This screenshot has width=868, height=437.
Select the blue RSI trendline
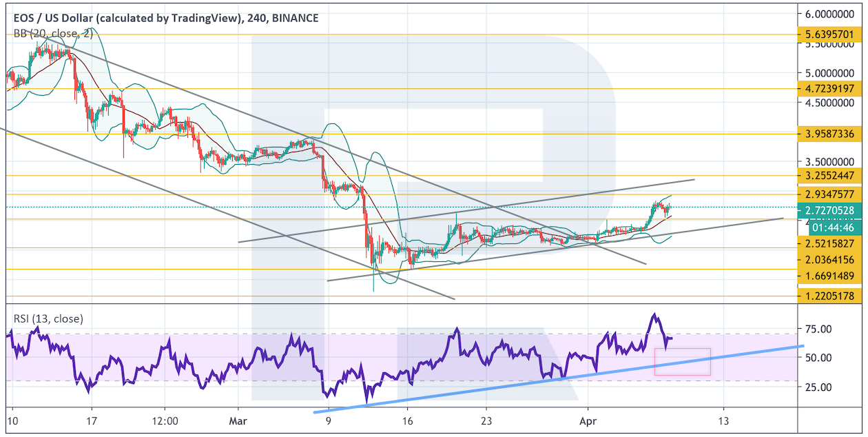pos(558,379)
